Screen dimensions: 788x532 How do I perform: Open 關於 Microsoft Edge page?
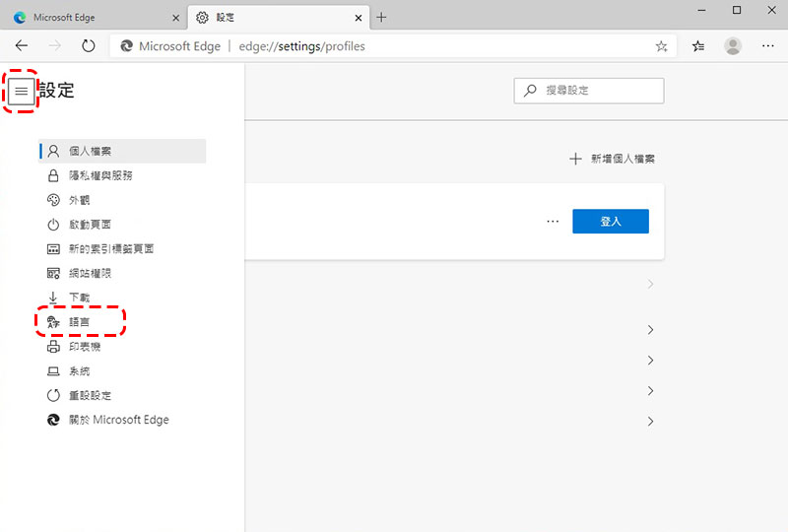click(122, 420)
